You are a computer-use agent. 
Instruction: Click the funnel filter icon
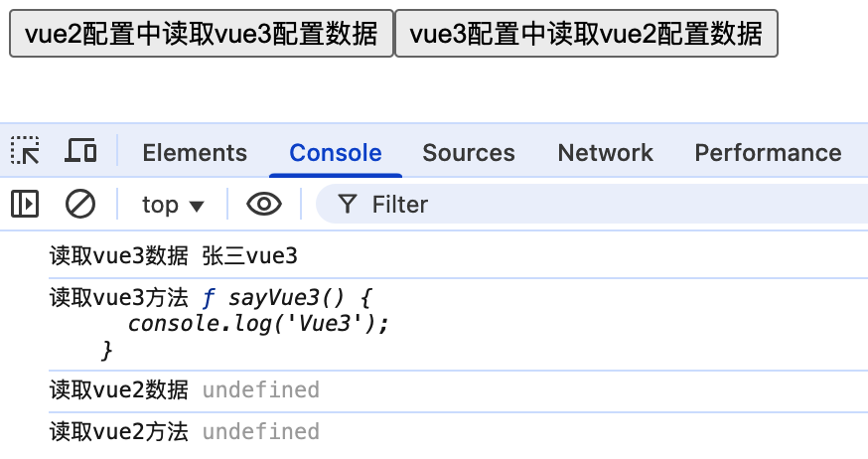347,205
